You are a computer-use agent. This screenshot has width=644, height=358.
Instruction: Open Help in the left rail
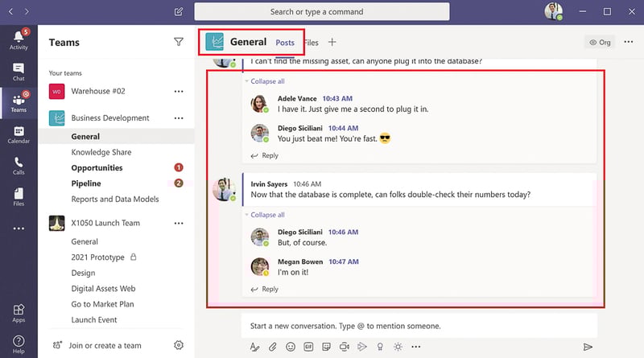19,344
